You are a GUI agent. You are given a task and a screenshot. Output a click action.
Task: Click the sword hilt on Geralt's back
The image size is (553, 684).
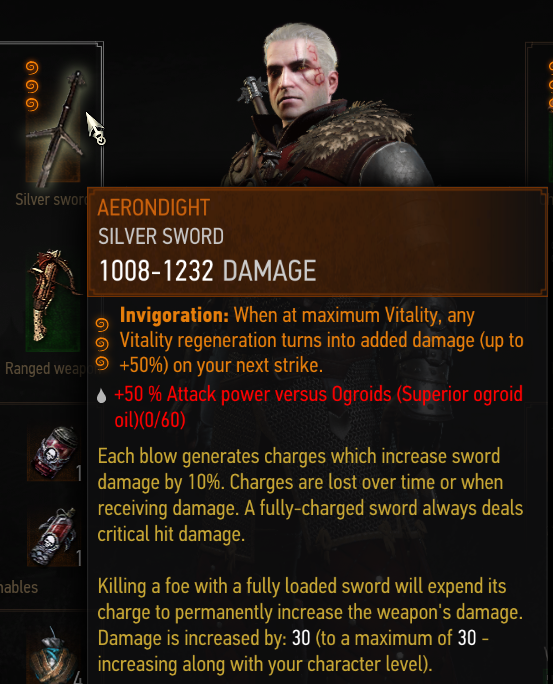pos(255,94)
